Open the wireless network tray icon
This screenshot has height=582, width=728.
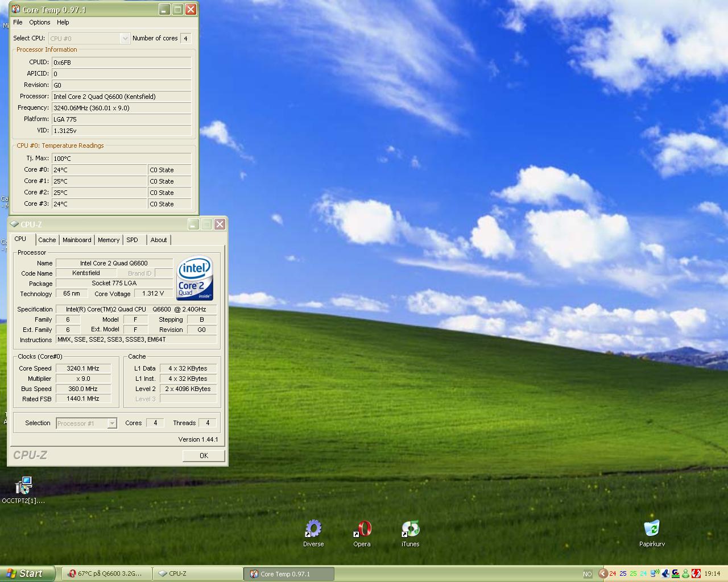tap(655, 573)
